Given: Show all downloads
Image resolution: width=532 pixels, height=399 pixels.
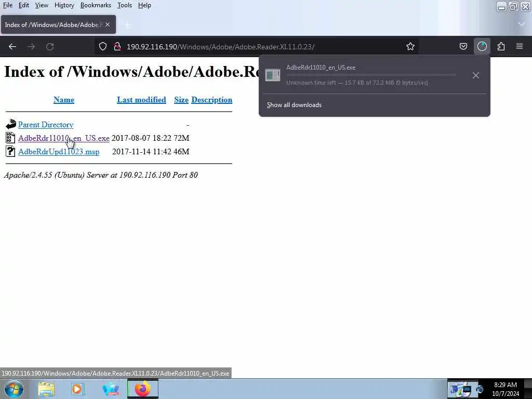Looking at the screenshot, I should pos(294,105).
